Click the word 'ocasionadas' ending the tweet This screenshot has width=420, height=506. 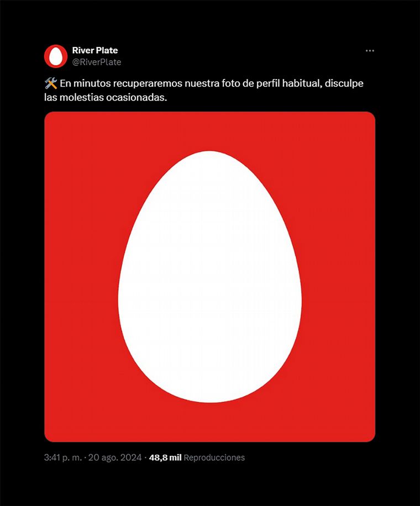140,97
